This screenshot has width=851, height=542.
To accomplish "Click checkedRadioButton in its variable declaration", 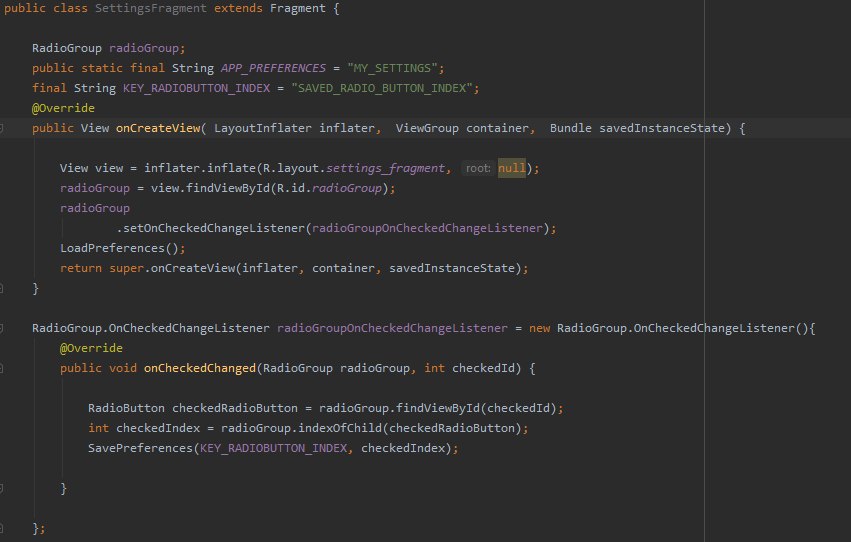I will 235,408.
